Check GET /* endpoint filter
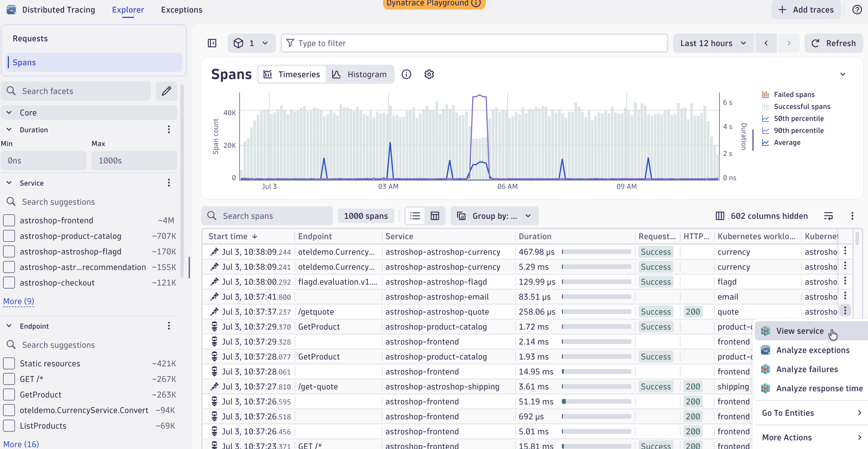The image size is (868, 449). tap(9, 379)
